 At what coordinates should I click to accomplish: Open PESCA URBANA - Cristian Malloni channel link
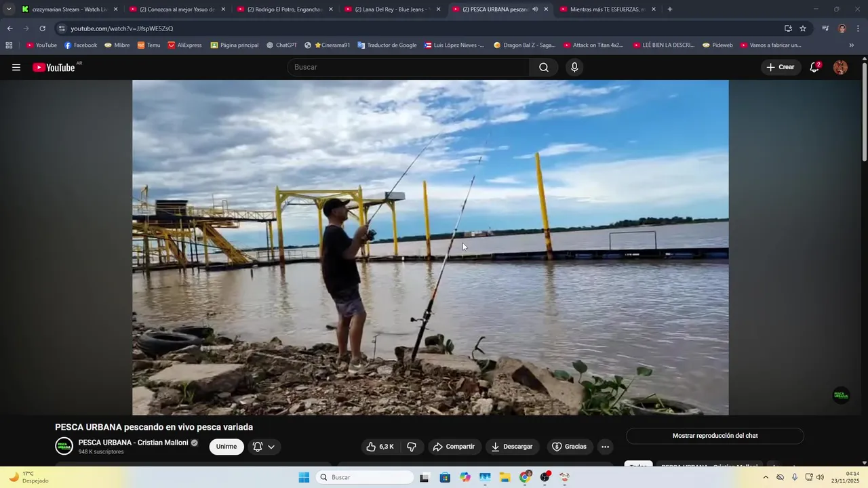click(134, 443)
